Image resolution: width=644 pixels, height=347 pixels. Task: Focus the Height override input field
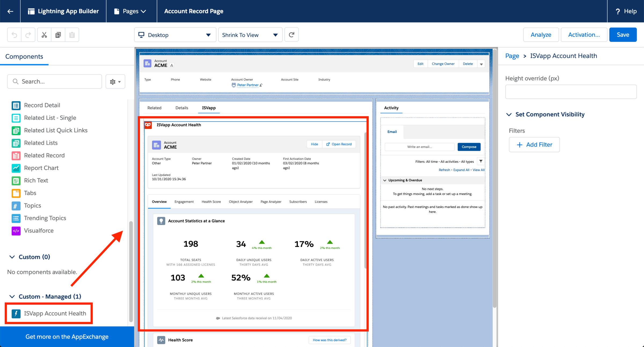coord(571,92)
